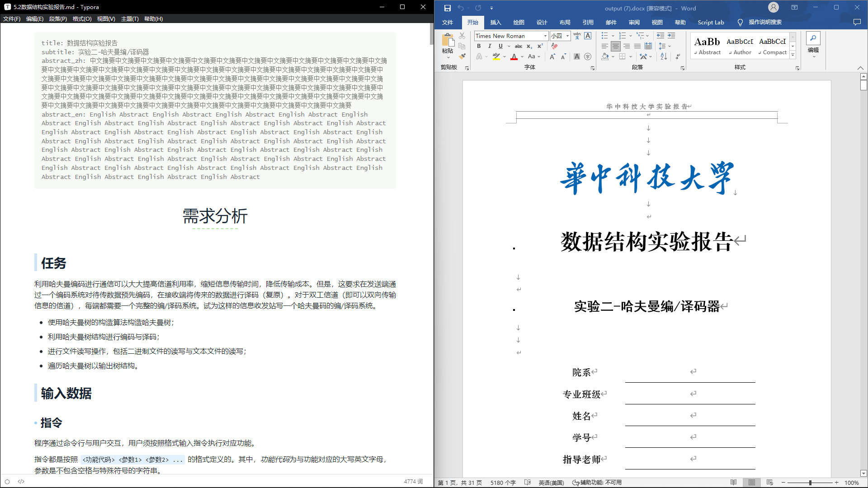Click the Grow Font icon
Image resolution: width=868 pixels, height=488 pixels.
(x=552, y=56)
